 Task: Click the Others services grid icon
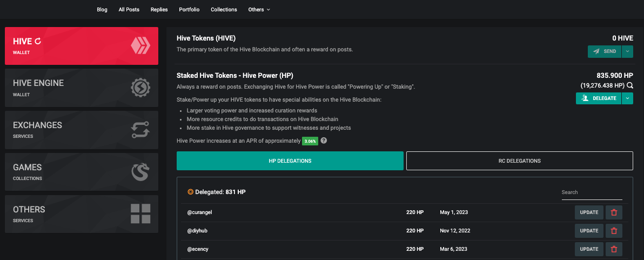point(140,214)
